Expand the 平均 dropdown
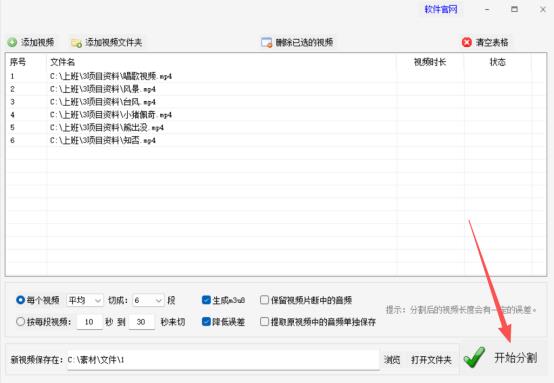This screenshot has height=383, width=554. point(85,300)
